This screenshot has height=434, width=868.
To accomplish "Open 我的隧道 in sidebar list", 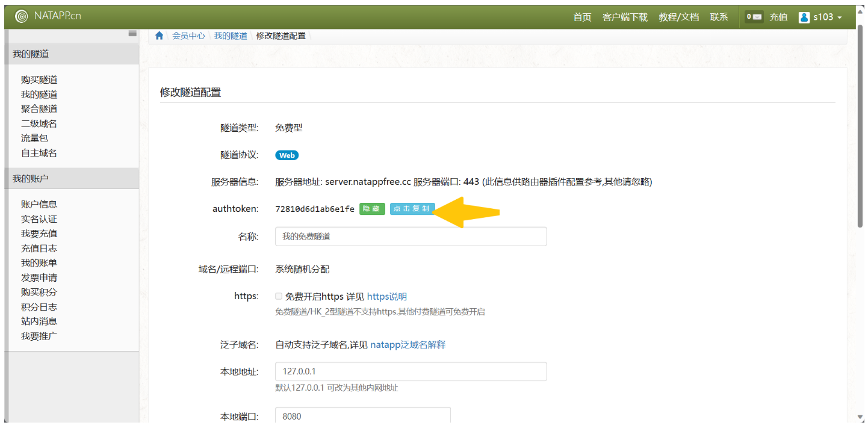I will pos(39,94).
